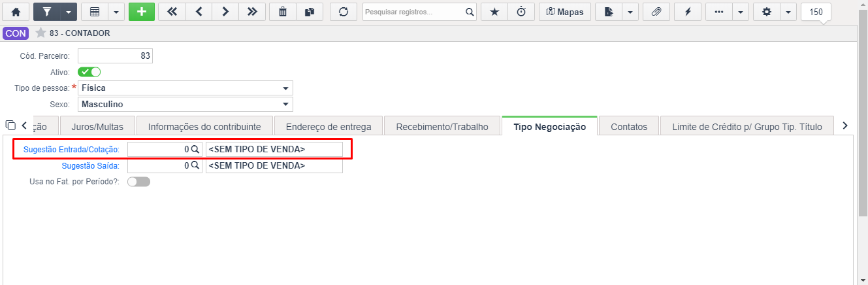Open the grid view dropdown arrow
Screen dimensions: 868x285
(x=116, y=12)
